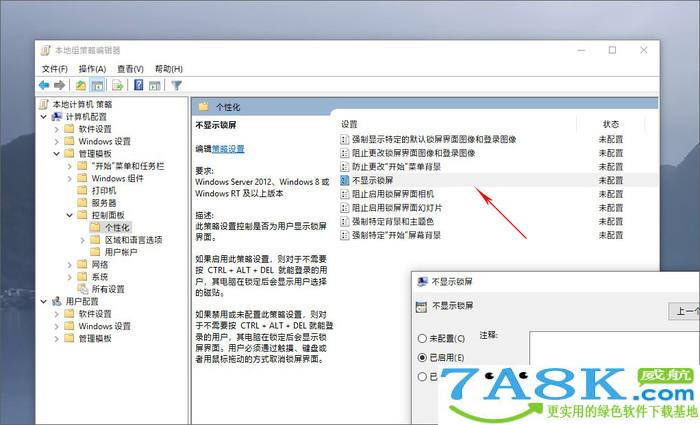Select the 用户帐户 tree item
This screenshot has height=425, width=700.
[x=121, y=252]
